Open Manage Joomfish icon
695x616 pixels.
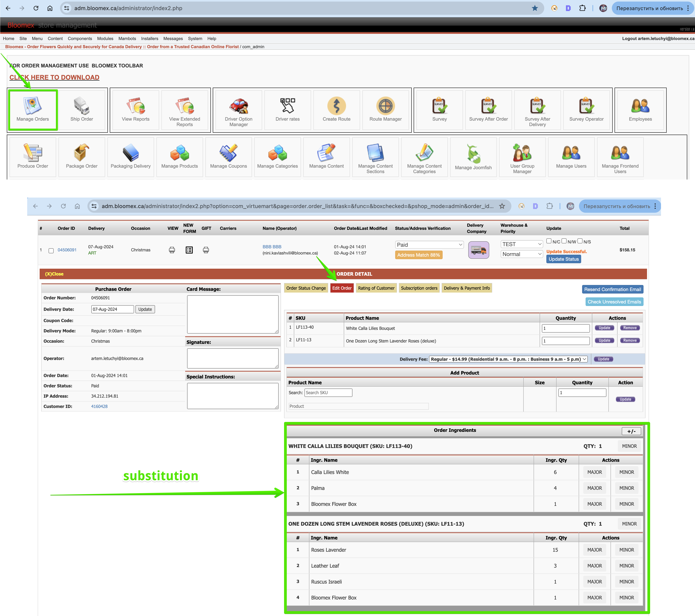tap(473, 157)
